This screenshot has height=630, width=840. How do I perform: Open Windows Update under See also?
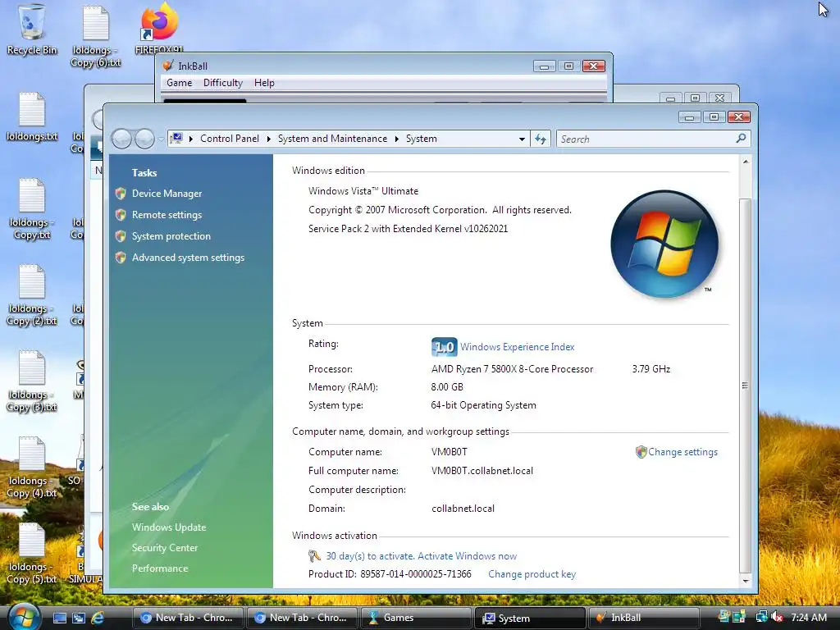click(169, 527)
